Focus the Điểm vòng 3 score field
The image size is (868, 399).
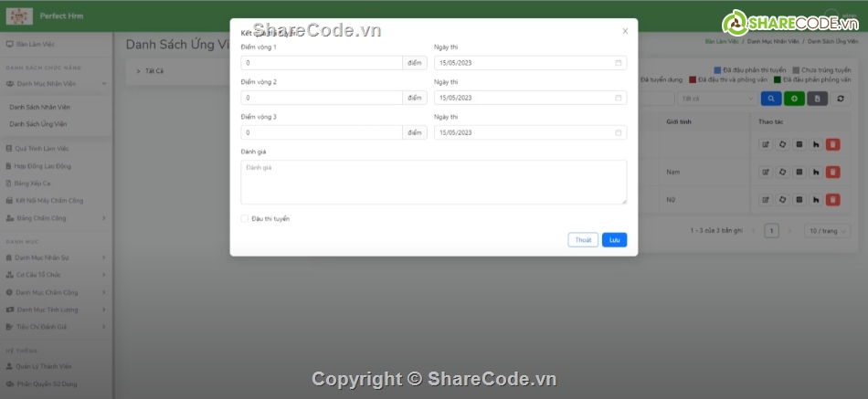[x=322, y=132]
